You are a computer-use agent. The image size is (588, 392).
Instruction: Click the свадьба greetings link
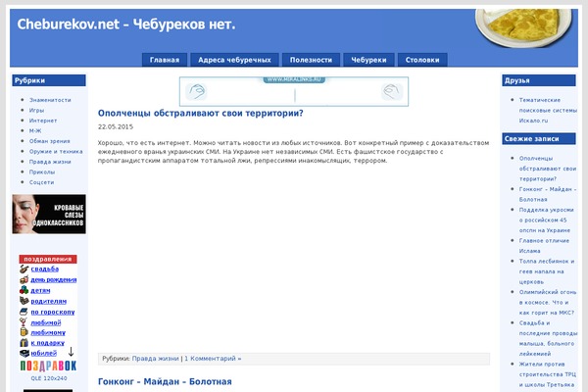click(x=45, y=269)
